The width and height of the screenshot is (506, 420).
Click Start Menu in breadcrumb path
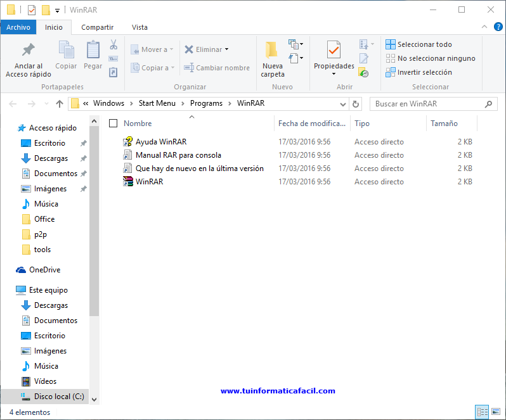pyautogui.click(x=157, y=103)
